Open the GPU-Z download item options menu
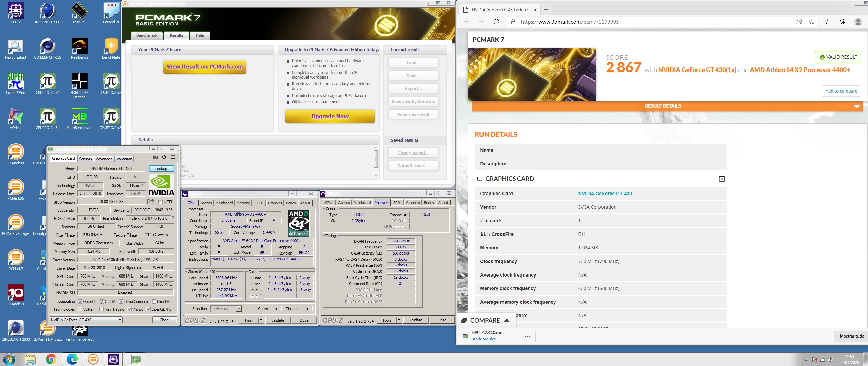The height and width of the screenshot is (366, 868). coord(527,336)
